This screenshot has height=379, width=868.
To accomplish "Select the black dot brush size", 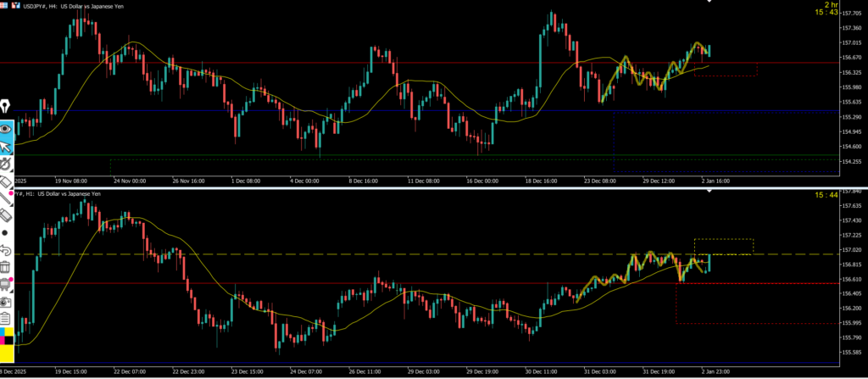I will click(x=5, y=231).
